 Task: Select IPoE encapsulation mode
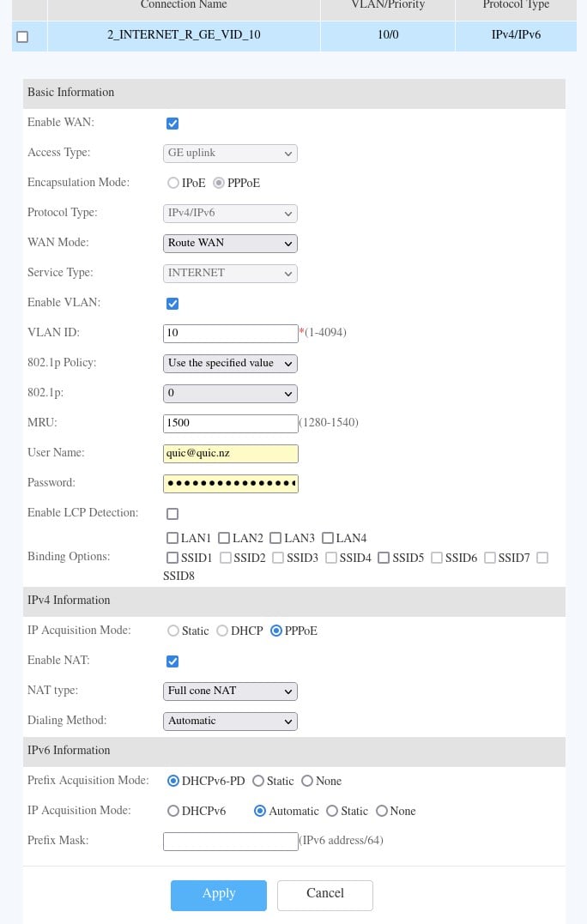(x=173, y=184)
